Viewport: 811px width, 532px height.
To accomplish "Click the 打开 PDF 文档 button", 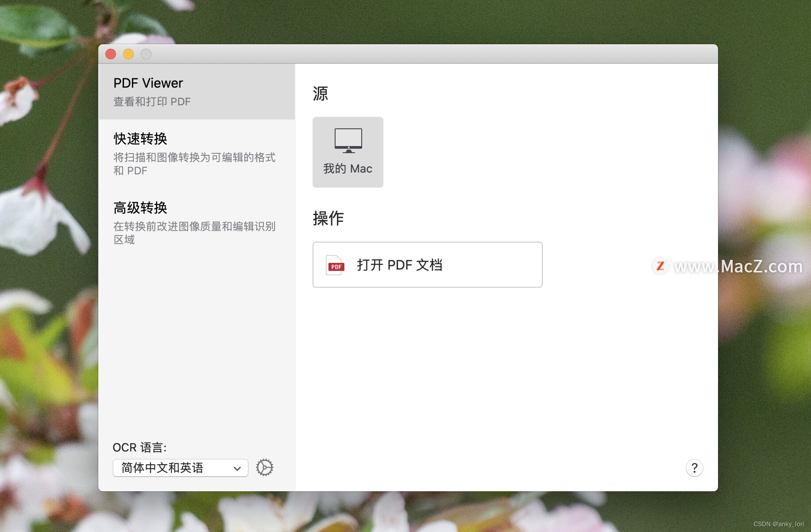I will pyautogui.click(x=428, y=265).
